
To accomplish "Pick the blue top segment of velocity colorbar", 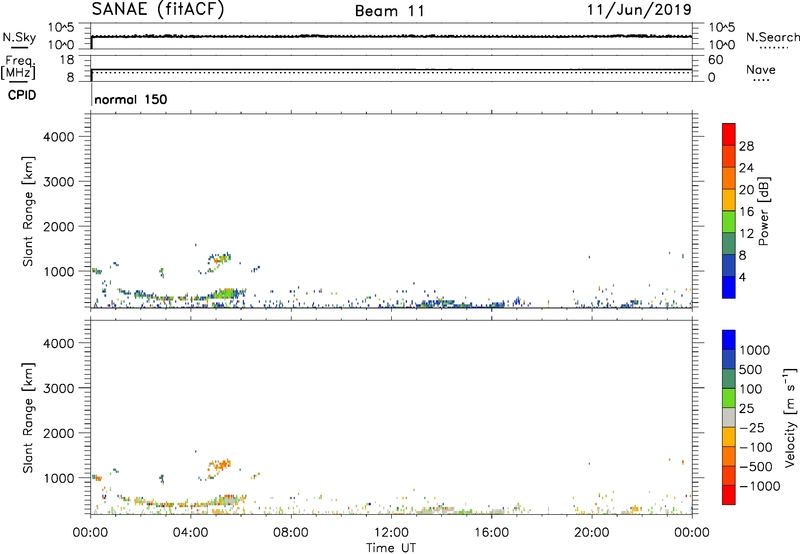I will pyautogui.click(x=729, y=340).
